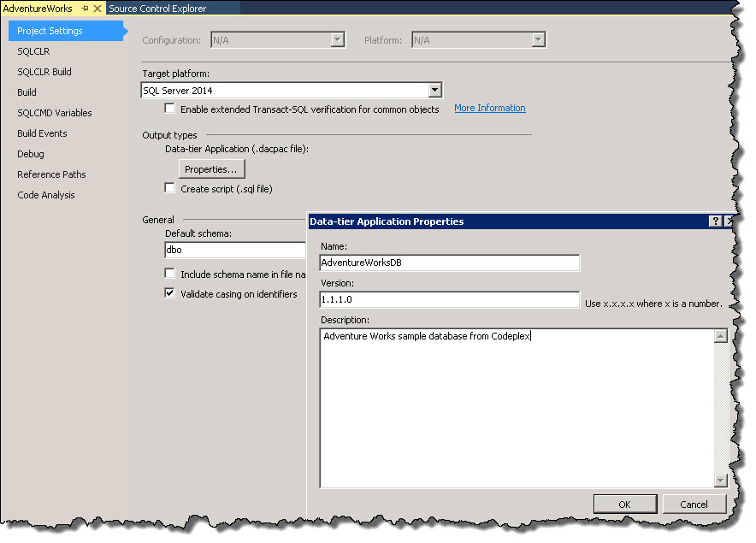Open the Target platform dropdown
Viewport: 756px width, 543px height.
[434, 90]
